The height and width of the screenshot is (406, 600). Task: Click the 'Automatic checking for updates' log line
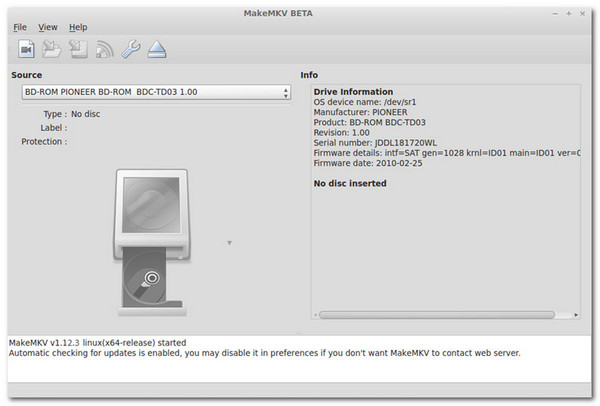click(264, 353)
